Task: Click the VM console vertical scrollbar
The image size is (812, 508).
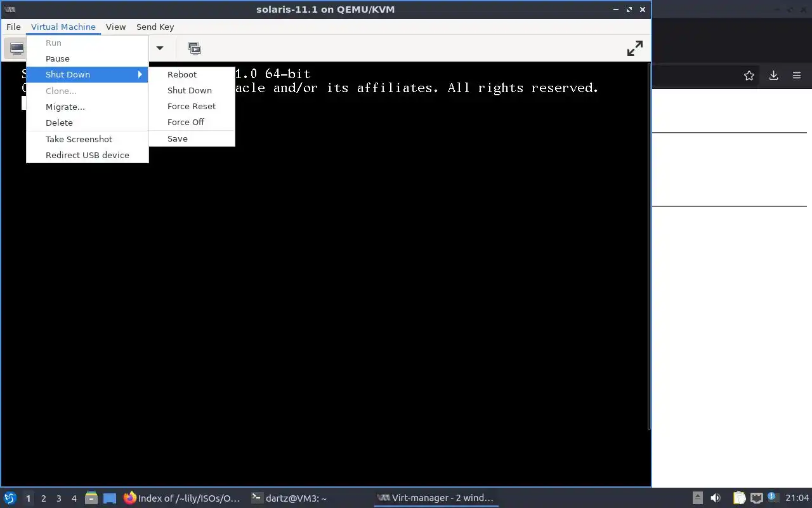Action: point(648,246)
